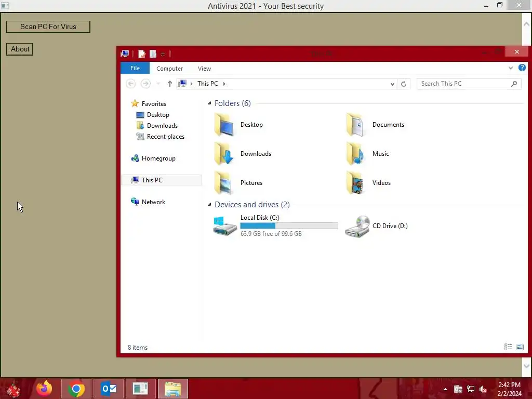The width and height of the screenshot is (532, 399).
Task: Open the network tray icon
Action: tap(471, 389)
